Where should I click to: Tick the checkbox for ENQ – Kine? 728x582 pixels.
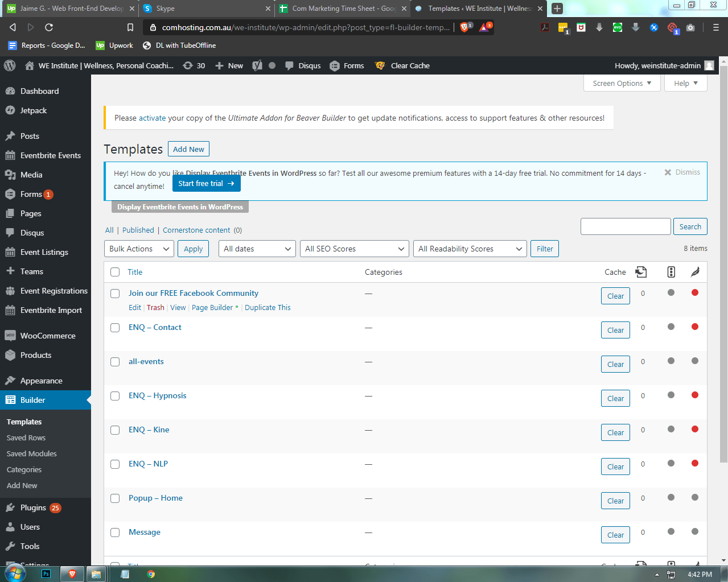[x=115, y=430]
